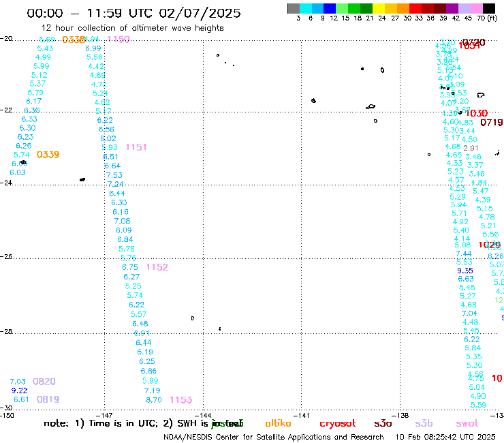
Task: Click the blue 9.22 wave height
Action: (x=19, y=391)
